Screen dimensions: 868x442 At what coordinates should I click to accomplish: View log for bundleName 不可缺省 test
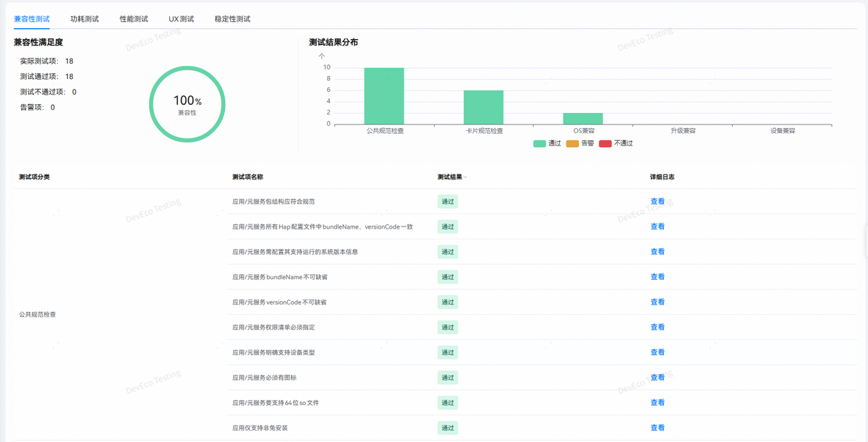pyautogui.click(x=657, y=277)
